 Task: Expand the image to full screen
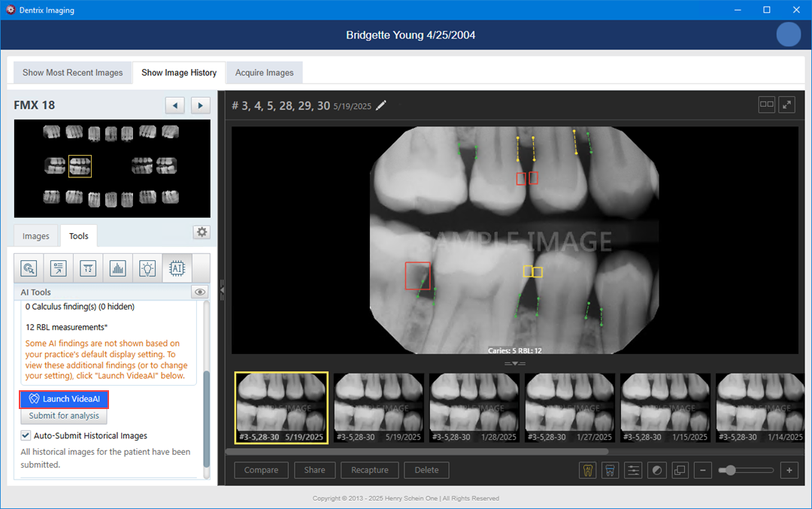787,105
